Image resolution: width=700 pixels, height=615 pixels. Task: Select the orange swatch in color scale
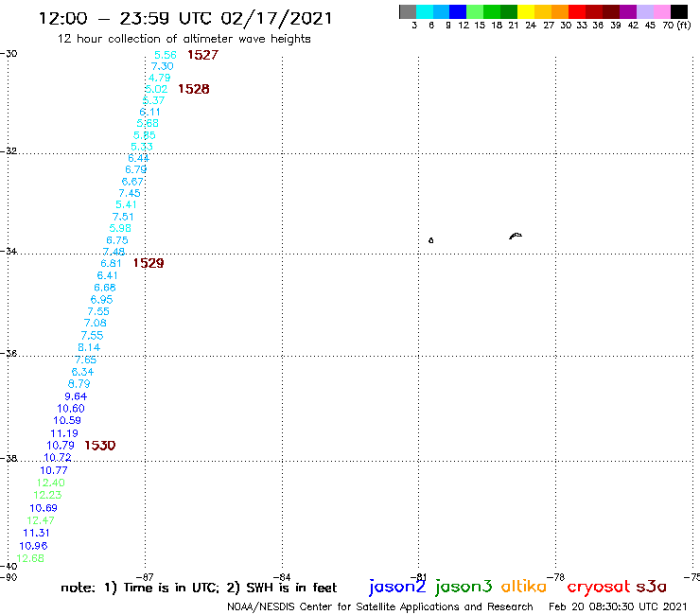560,11
